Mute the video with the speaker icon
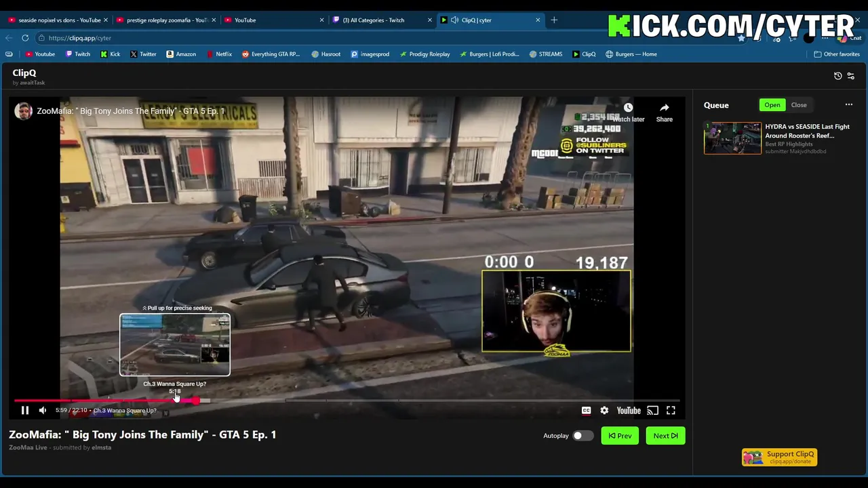 pos(43,410)
